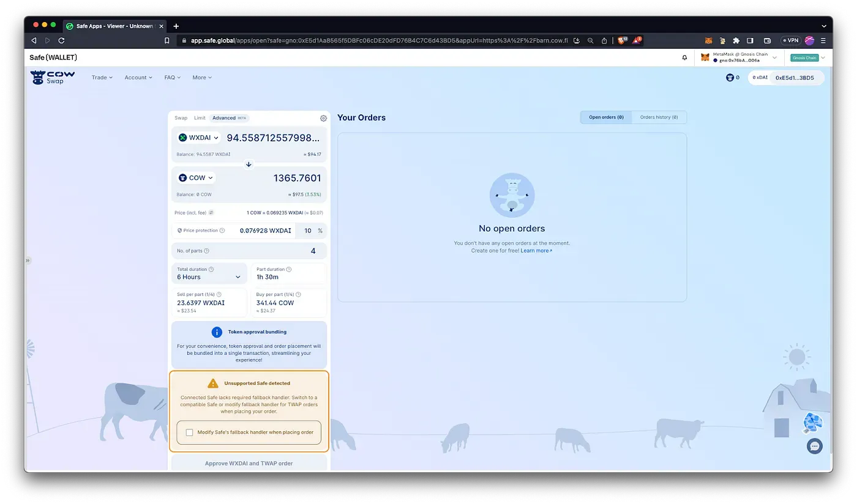The image size is (857, 504).
Task: Select the Safe Apps Viewer browser tab
Action: (114, 26)
